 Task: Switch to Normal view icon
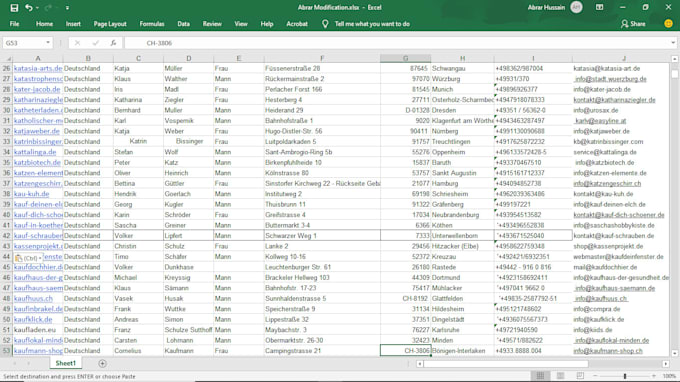[x=540, y=376]
